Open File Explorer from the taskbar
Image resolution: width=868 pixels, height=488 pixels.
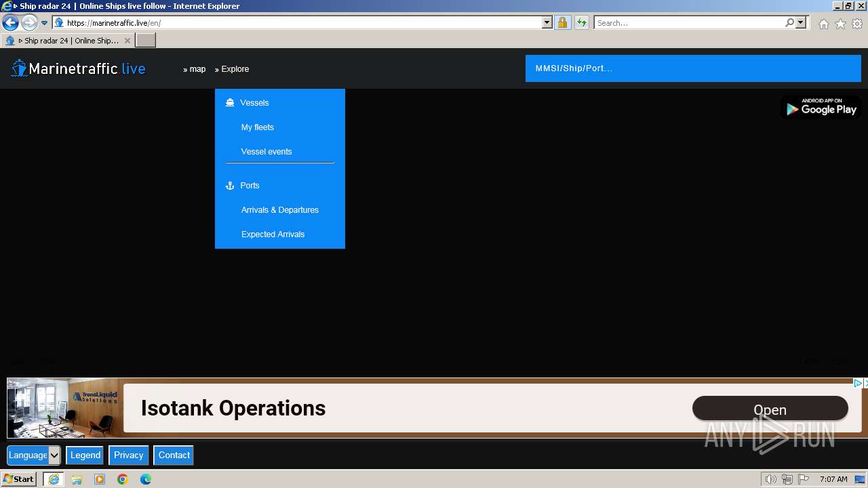tap(77, 479)
